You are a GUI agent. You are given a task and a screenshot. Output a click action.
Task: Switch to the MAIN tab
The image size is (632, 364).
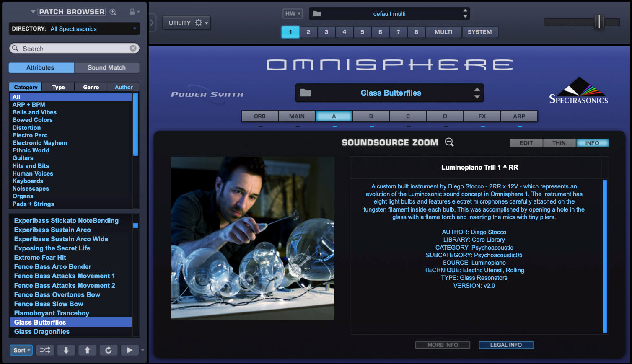tap(297, 116)
